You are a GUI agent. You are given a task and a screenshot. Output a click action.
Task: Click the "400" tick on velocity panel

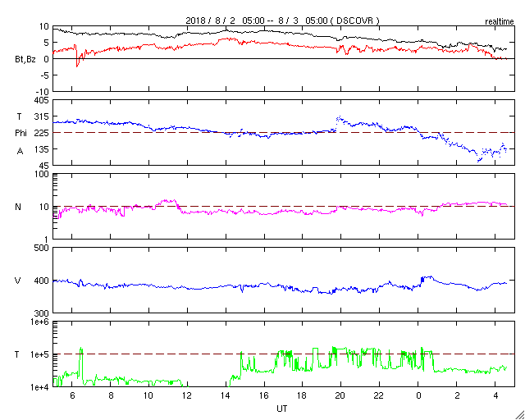(x=42, y=281)
